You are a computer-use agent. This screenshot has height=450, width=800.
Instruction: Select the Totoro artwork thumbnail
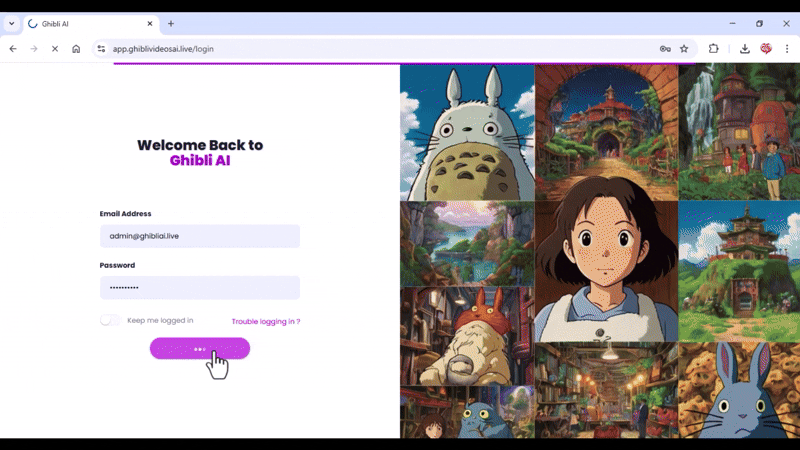[467, 132]
